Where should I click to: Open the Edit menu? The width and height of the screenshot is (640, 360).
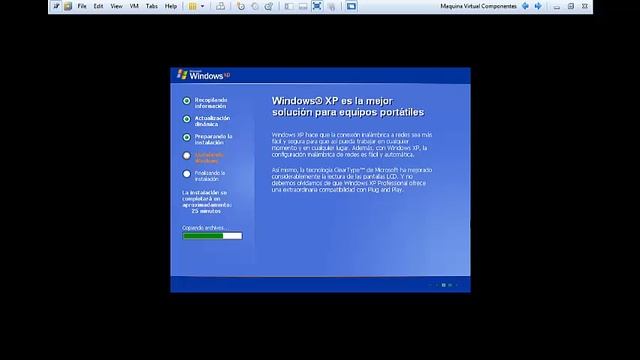click(98, 6)
